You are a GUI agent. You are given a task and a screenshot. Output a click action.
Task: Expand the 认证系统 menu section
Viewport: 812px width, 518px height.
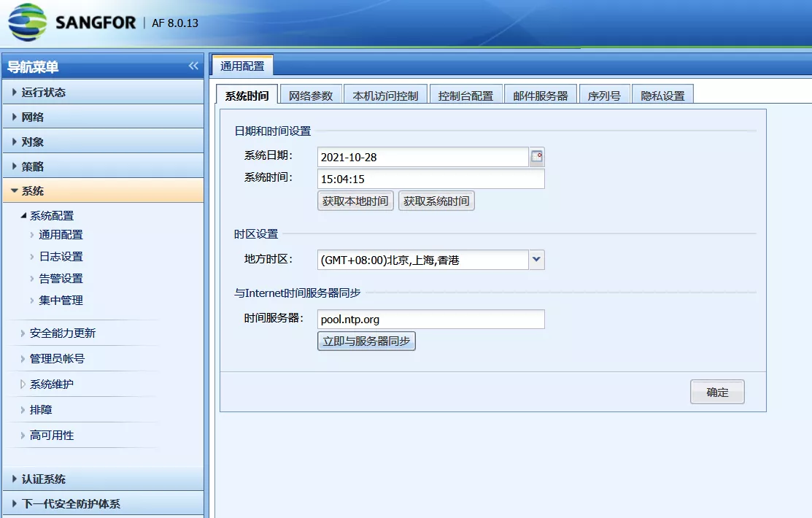(x=44, y=479)
